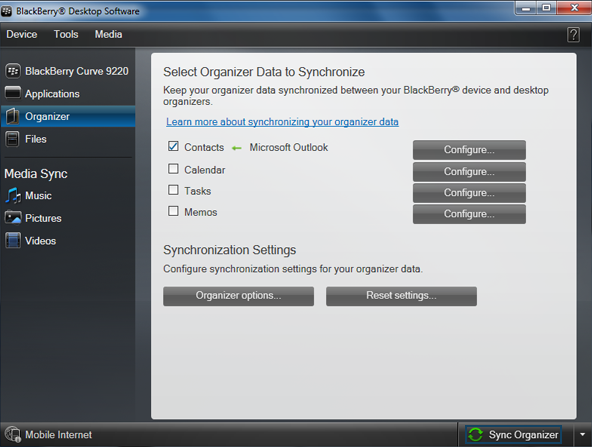Viewport: 592px width, 447px height.
Task: Enable the Tasks checkbox
Action: (173, 190)
